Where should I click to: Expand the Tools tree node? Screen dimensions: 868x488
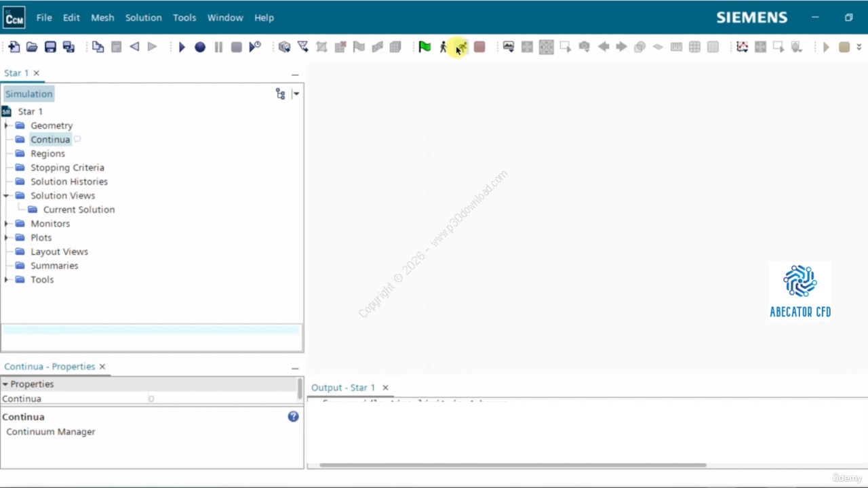point(6,280)
